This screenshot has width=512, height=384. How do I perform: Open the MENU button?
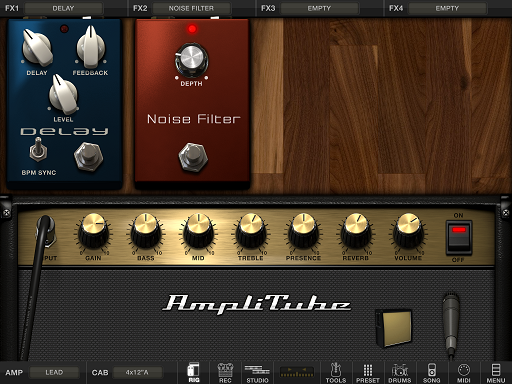[x=496, y=373]
